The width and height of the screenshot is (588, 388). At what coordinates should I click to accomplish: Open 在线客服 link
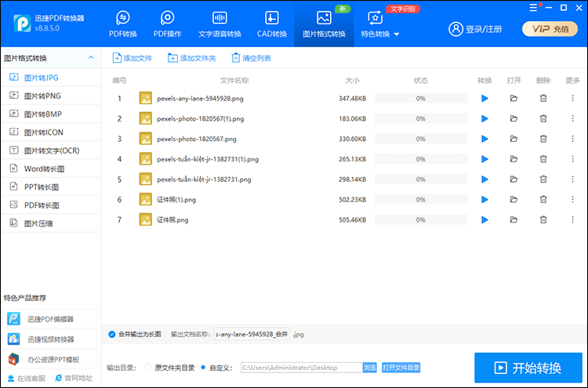click(x=27, y=379)
